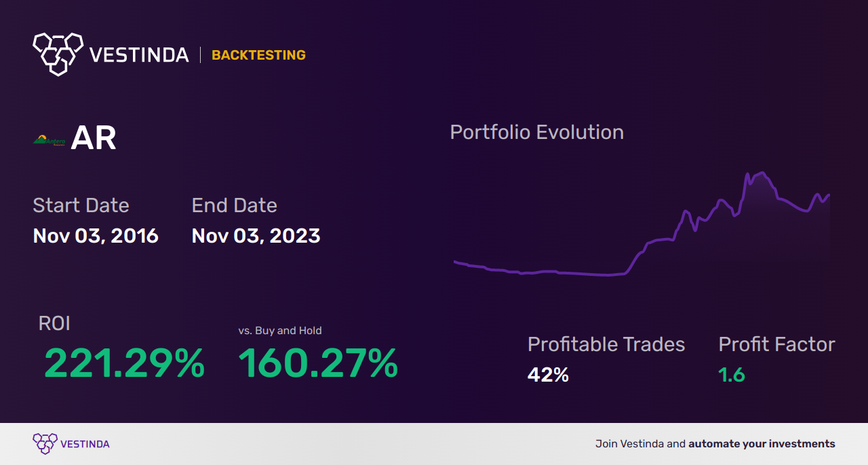Click the vs. Buy and Hold 160.27% figure
This screenshot has height=465, width=868.
point(318,363)
